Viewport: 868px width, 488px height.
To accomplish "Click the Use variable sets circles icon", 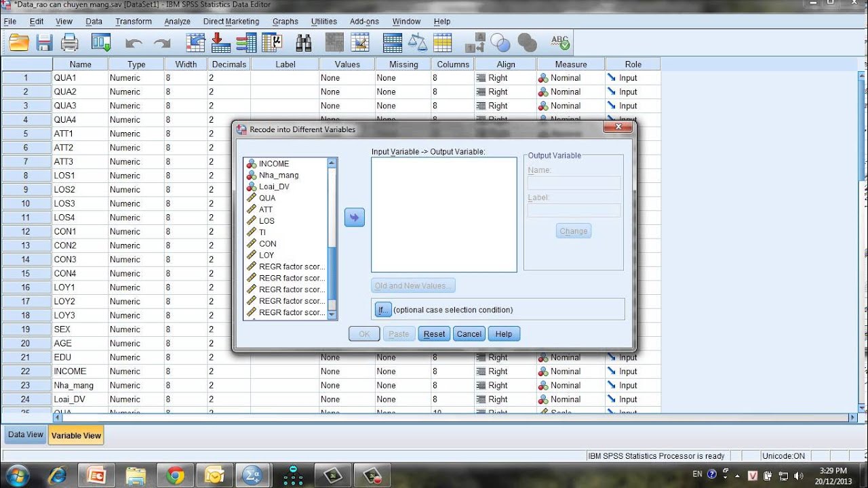I will pyautogui.click(x=500, y=43).
